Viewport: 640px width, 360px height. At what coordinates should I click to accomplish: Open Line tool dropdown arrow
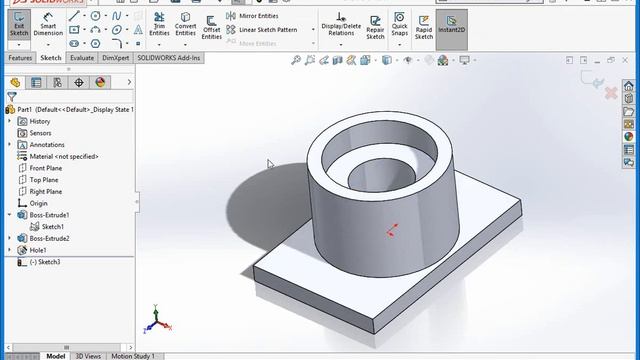pos(84,16)
